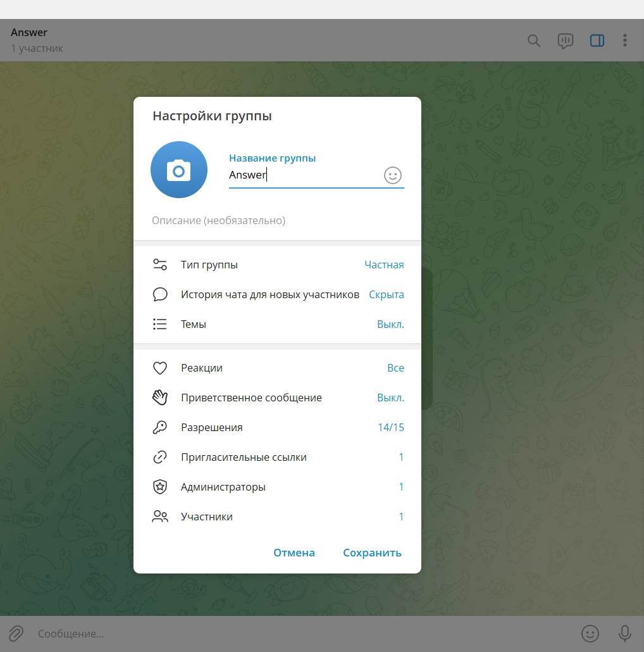Click the Сохранить save button
The height and width of the screenshot is (652, 644).
(x=372, y=553)
